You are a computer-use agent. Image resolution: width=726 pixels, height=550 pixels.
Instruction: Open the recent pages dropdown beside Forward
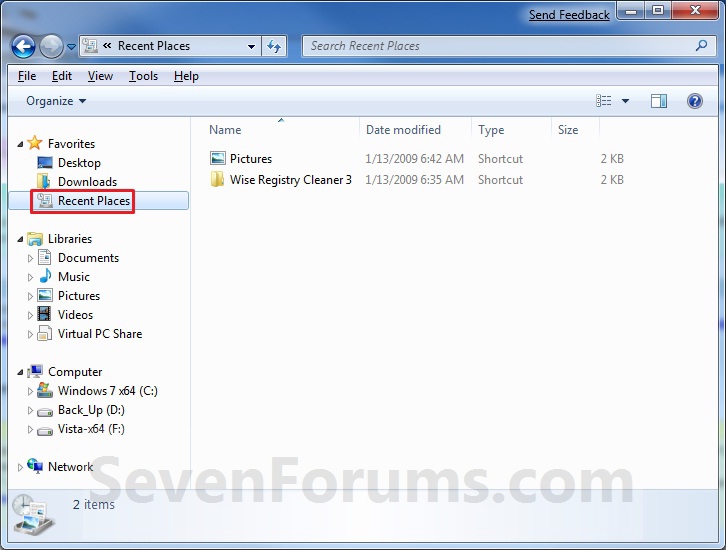[71, 47]
